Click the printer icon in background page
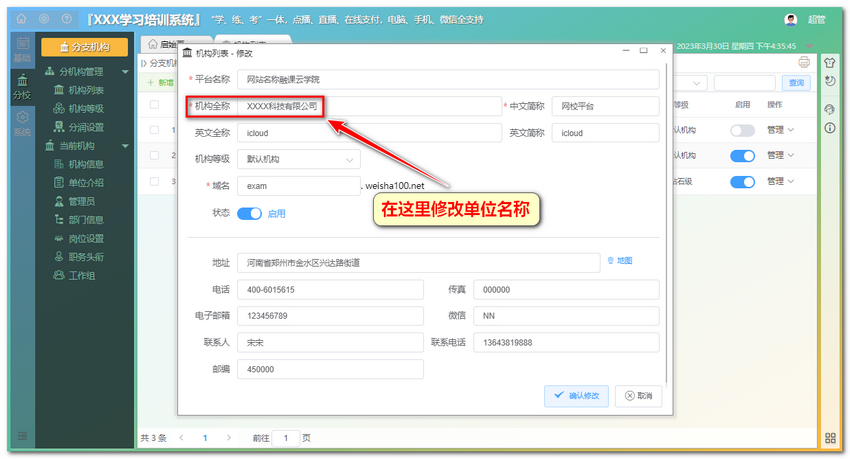Image resolution: width=850 pixels, height=459 pixels. pyautogui.click(x=804, y=62)
